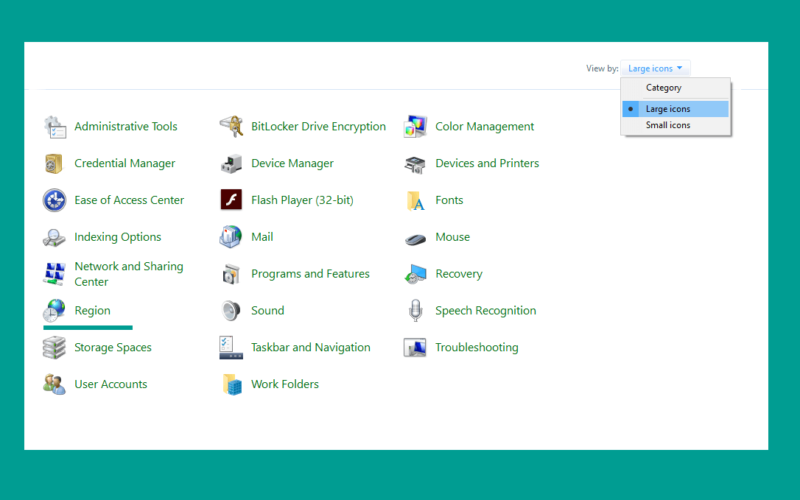Image resolution: width=800 pixels, height=500 pixels.
Task: Open the Recovery text link
Action: [x=459, y=274]
